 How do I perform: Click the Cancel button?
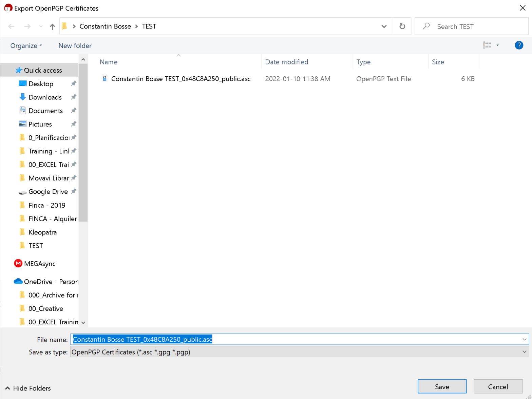pos(498,386)
